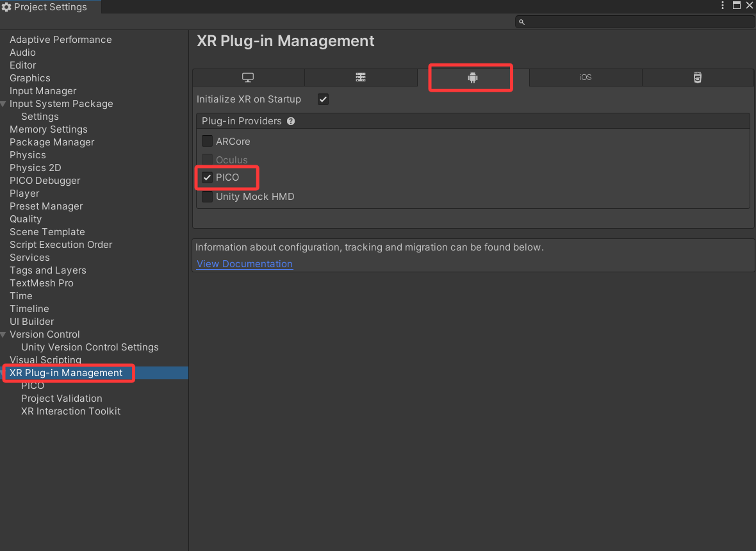Uncheck the PICO plug-in provider
The width and height of the screenshot is (756, 551).
(208, 177)
